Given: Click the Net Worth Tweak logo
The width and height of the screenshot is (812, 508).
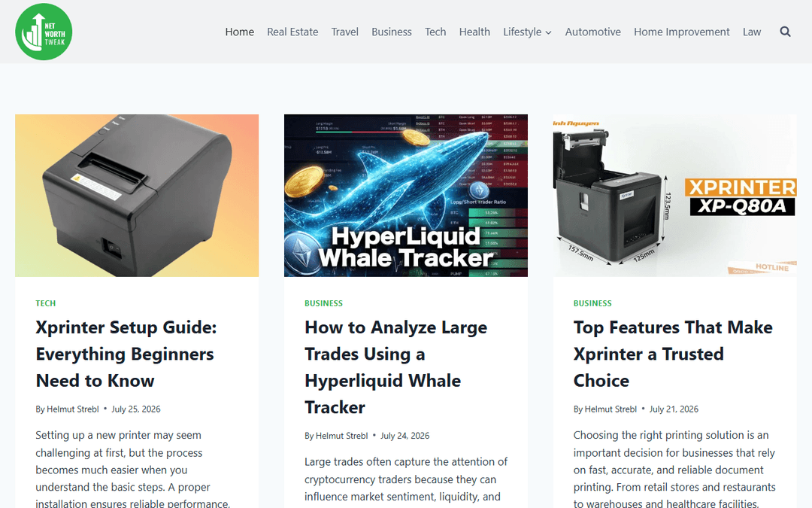Looking at the screenshot, I should click(44, 32).
